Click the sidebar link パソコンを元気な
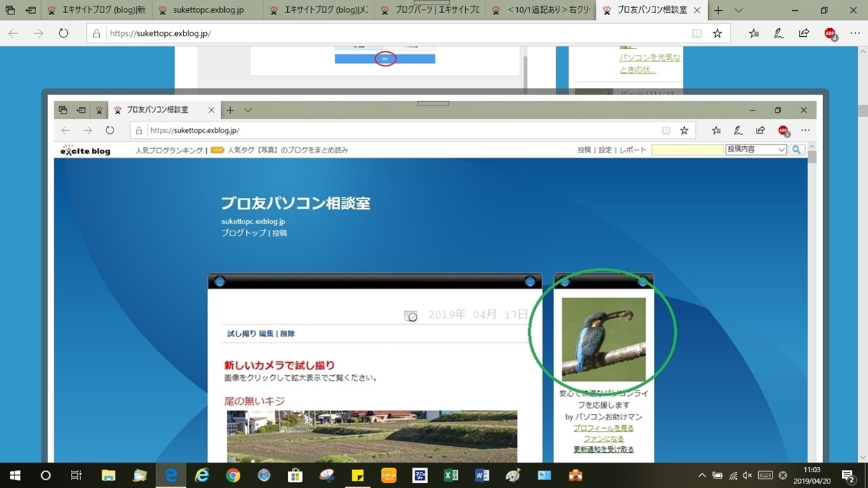 point(650,58)
